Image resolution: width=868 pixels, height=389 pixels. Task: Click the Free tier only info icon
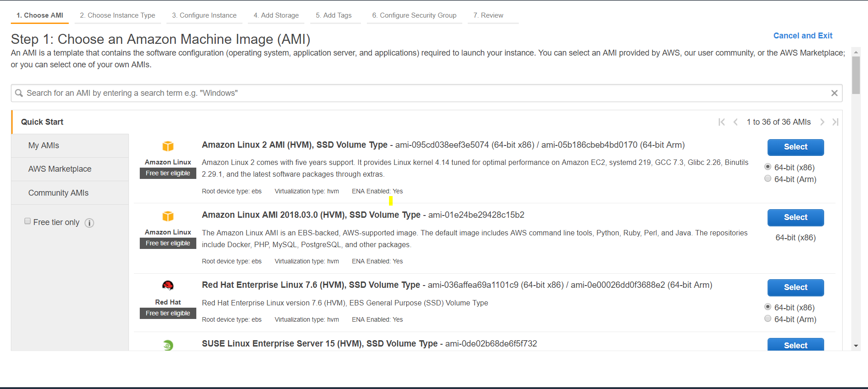(x=90, y=223)
